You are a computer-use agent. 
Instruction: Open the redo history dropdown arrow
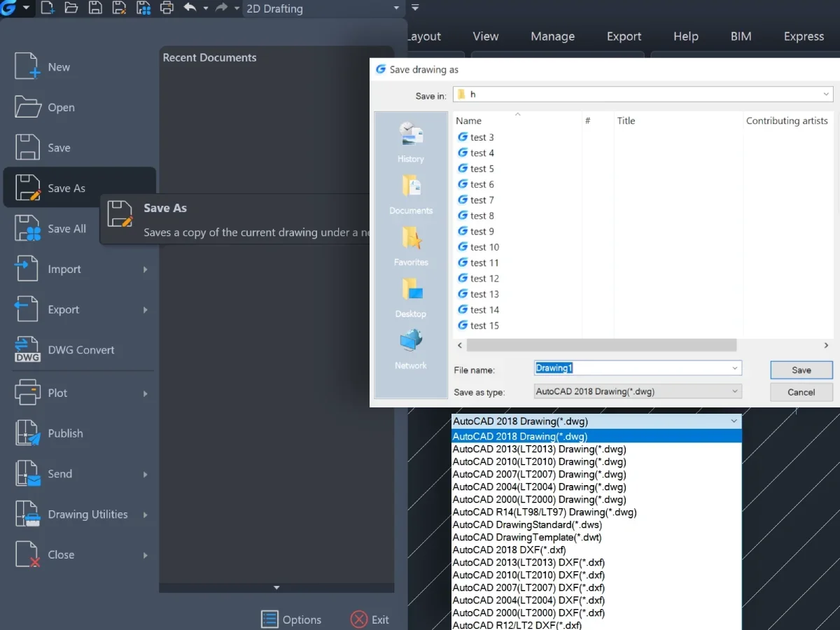(x=237, y=8)
